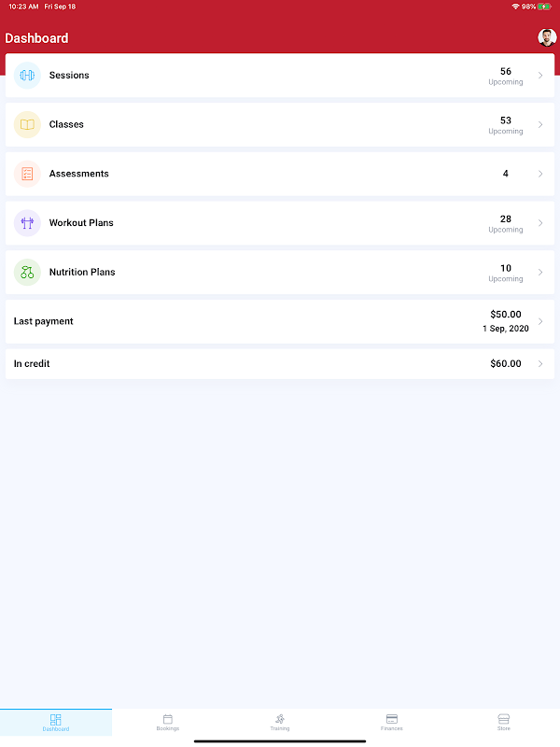The height and width of the screenshot is (747, 560).
Task: Tap the Classes book icon
Action: click(x=27, y=124)
